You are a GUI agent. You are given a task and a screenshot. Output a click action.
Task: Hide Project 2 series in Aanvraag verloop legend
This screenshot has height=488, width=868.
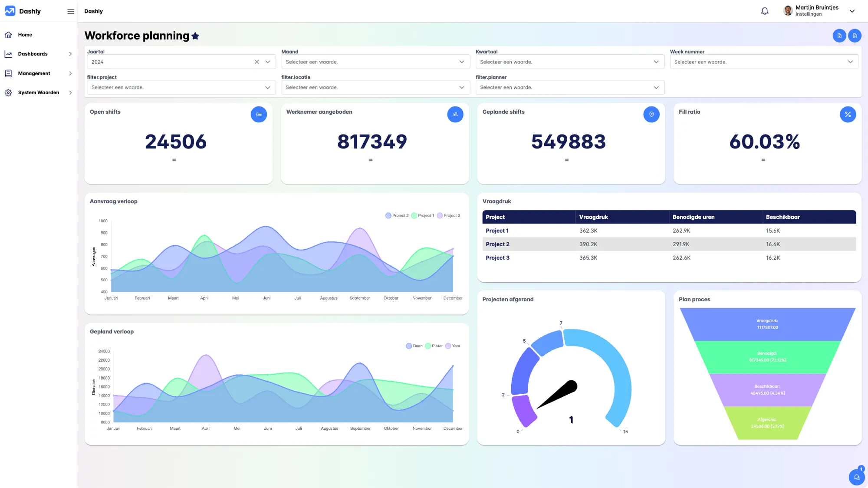[396, 215]
